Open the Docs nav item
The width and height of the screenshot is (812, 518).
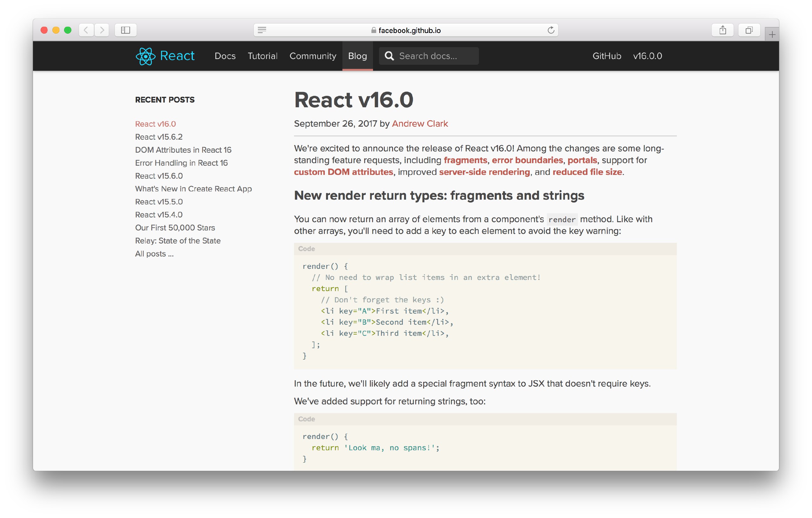(225, 56)
